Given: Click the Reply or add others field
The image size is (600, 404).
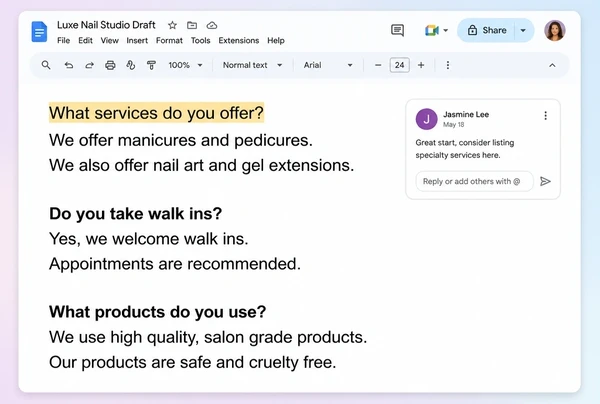Looking at the screenshot, I should 474,181.
